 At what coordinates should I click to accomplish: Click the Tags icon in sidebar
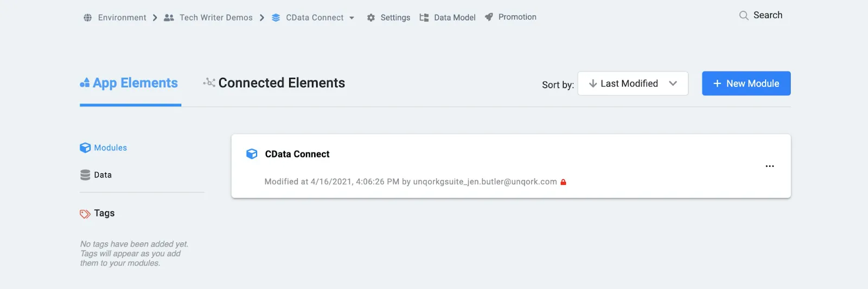tap(85, 213)
